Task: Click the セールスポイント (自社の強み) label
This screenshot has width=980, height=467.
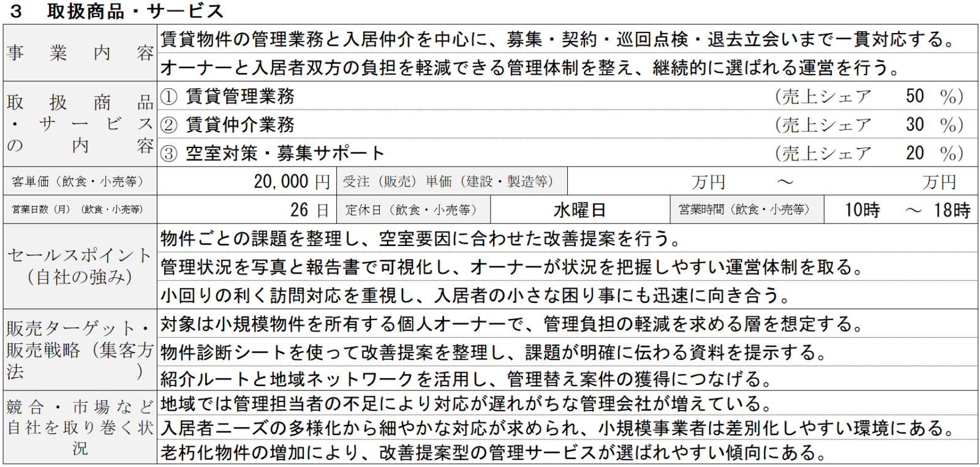Action: pos(80,266)
